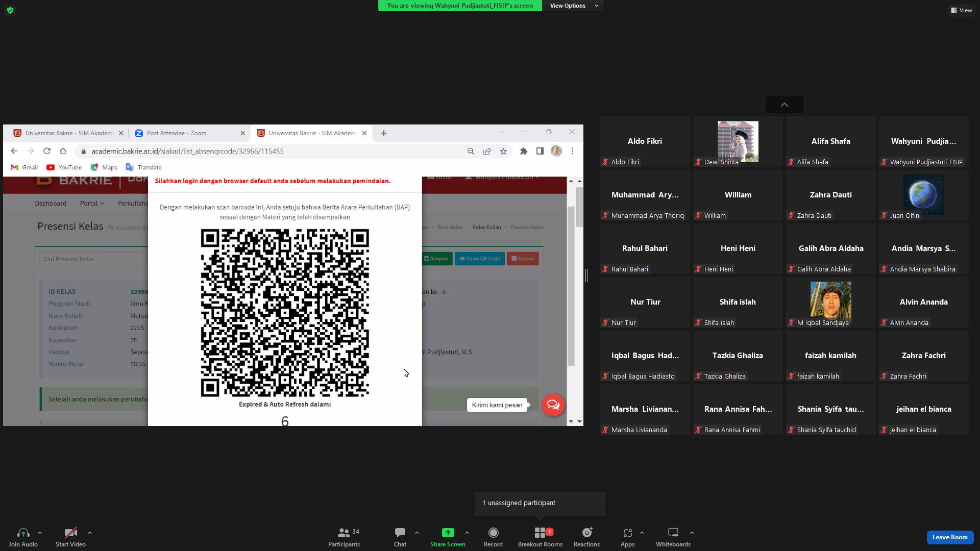Collapse gallery with the up chevron
Image resolution: width=980 pixels, height=551 pixels.
coord(785,105)
